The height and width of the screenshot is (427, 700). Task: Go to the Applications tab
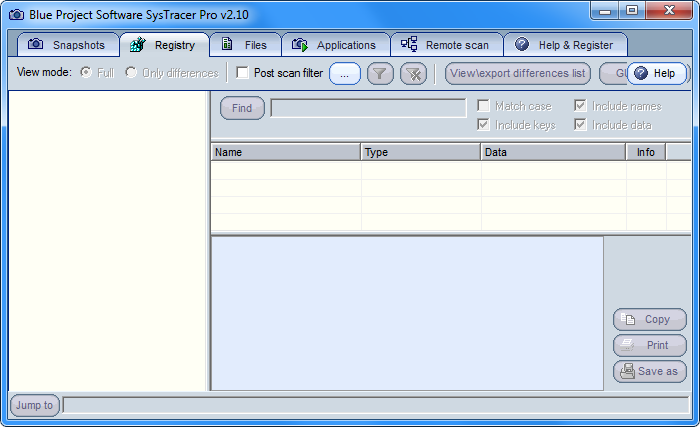click(x=336, y=45)
